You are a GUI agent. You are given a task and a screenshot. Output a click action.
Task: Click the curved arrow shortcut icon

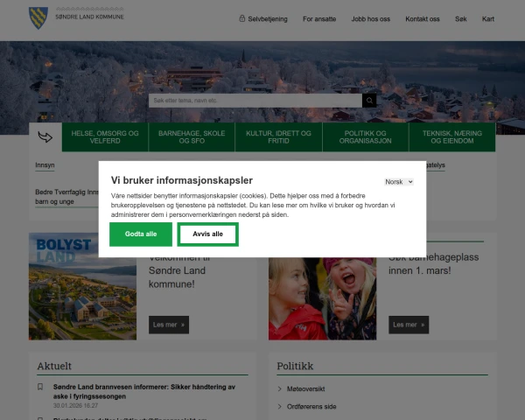(45, 137)
